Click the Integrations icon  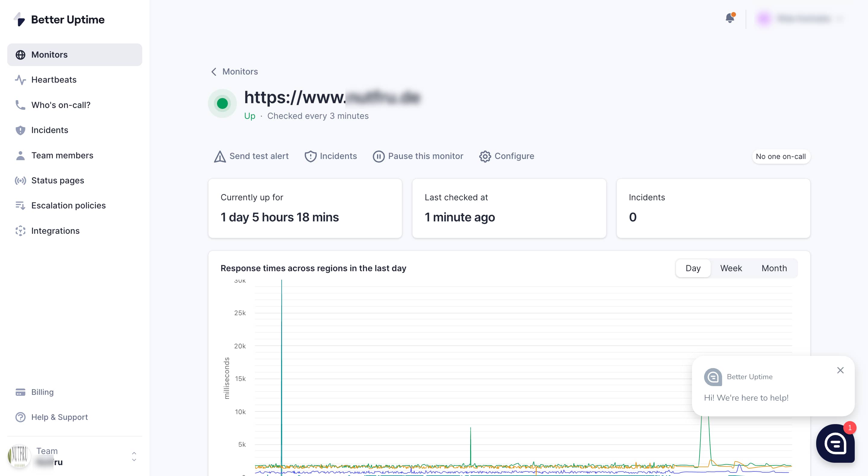coord(20,231)
